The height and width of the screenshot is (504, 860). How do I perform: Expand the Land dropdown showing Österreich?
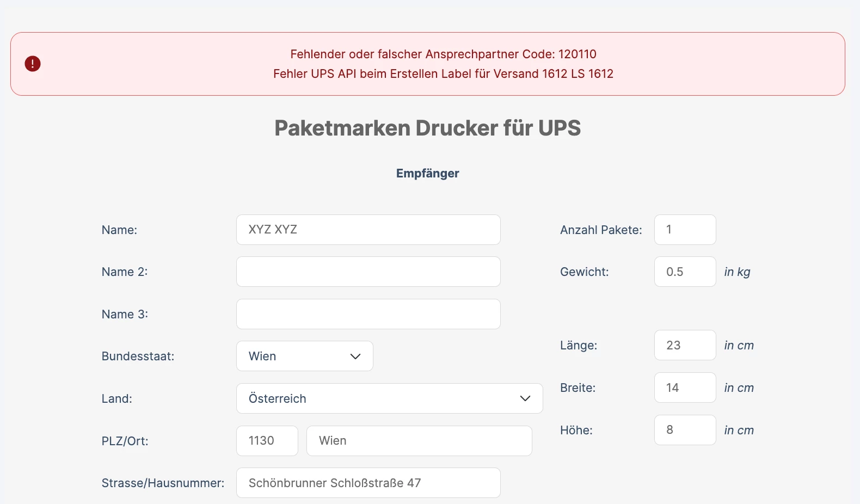pos(390,398)
